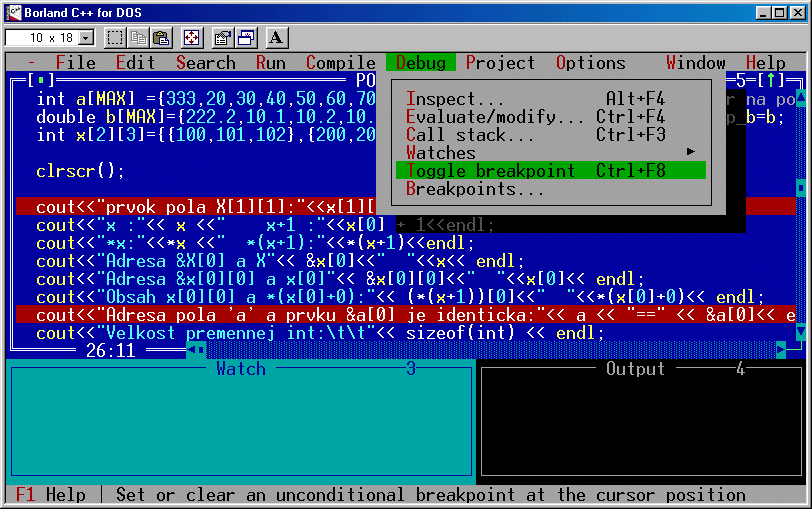
Task: Open the Project menu
Action: pyautogui.click(x=500, y=62)
